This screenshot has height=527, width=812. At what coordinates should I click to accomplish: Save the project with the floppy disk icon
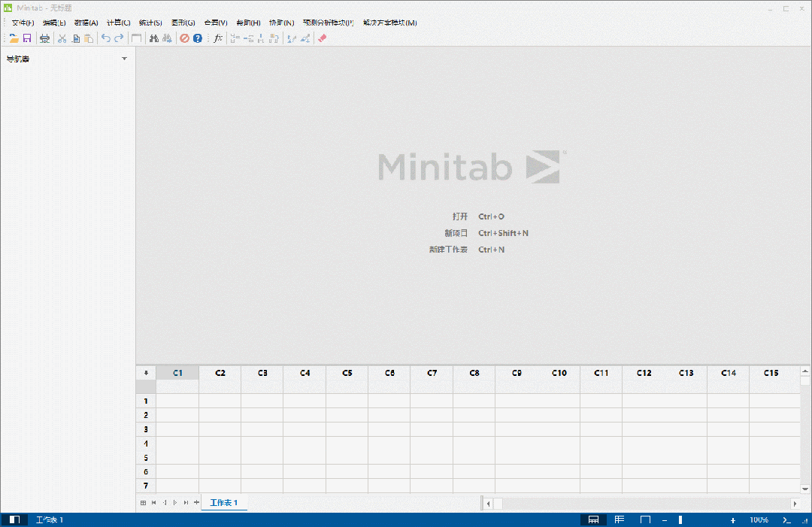click(x=27, y=38)
